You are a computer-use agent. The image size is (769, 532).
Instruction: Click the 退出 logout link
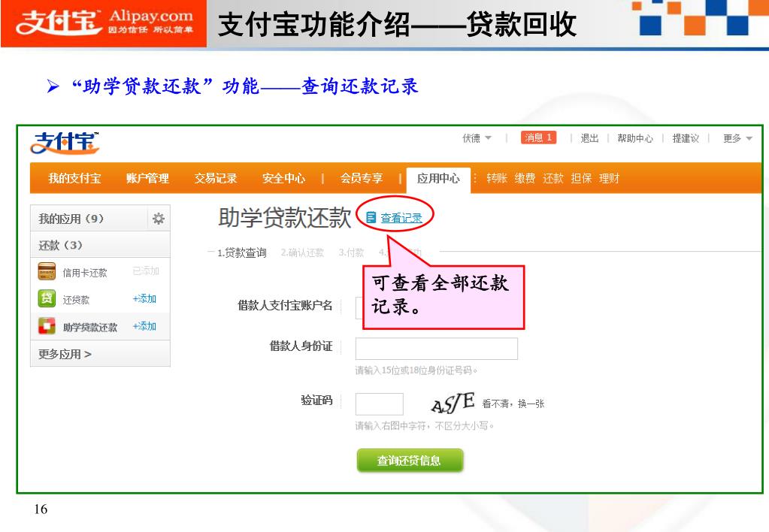coord(589,138)
